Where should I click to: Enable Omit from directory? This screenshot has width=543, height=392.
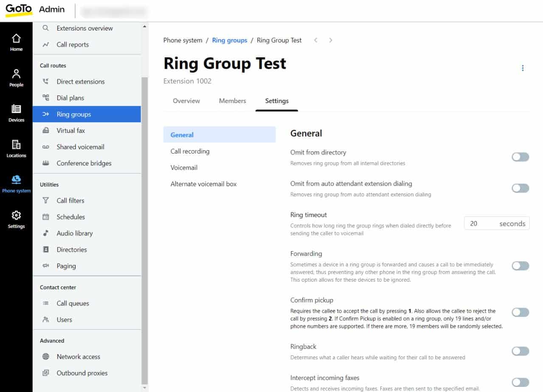coord(520,157)
